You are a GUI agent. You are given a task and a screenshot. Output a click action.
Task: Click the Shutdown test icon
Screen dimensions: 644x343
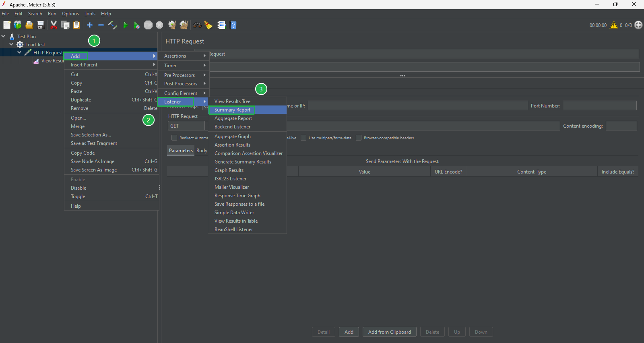point(159,25)
